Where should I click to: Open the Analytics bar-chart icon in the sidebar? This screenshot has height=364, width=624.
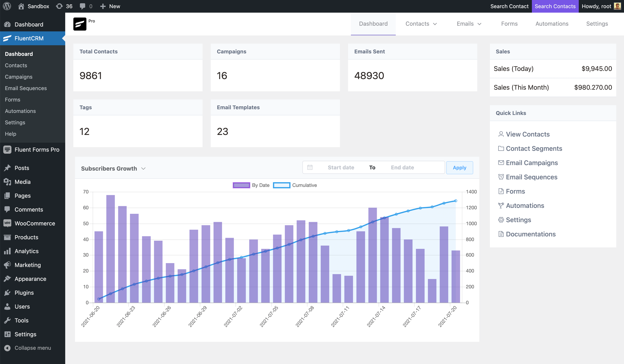7,251
